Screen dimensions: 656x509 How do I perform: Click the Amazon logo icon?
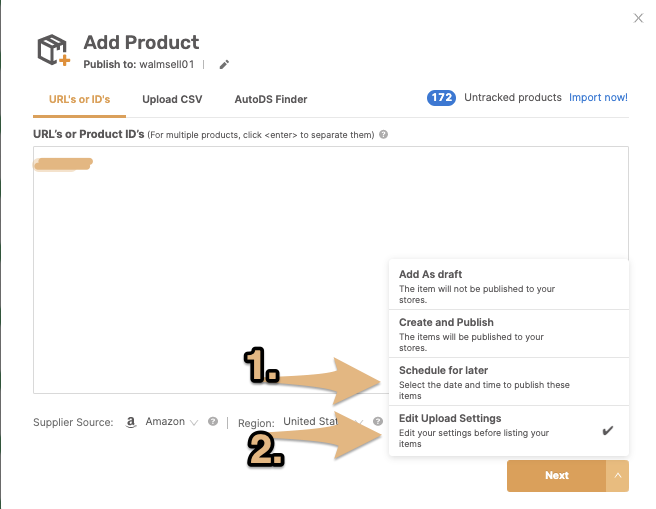point(131,422)
